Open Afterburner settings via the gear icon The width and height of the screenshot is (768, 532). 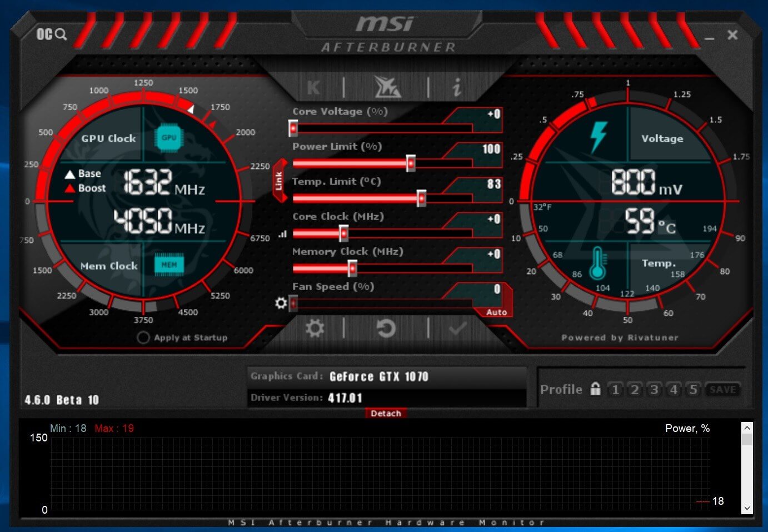(316, 328)
